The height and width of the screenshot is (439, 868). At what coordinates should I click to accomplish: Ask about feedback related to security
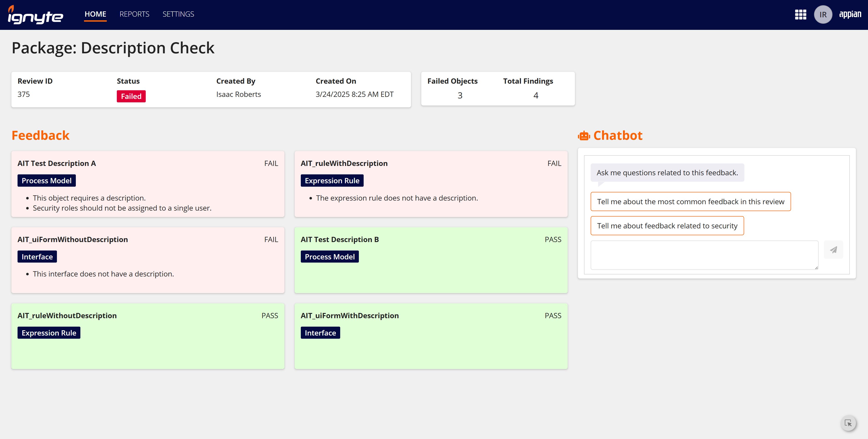pos(667,226)
